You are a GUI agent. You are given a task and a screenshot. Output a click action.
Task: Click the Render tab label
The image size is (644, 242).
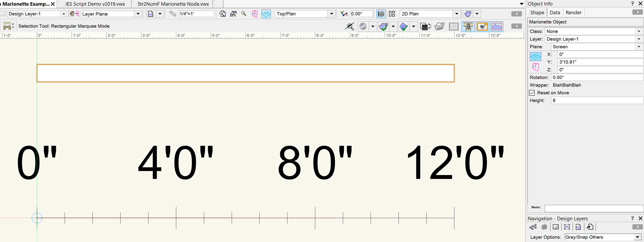click(573, 12)
